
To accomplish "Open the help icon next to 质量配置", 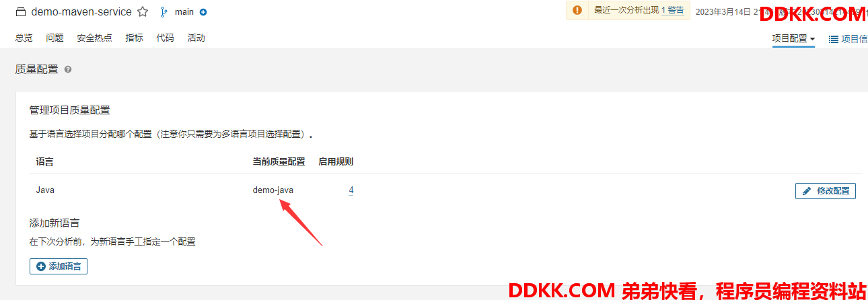I will pyautogui.click(x=68, y=69).
